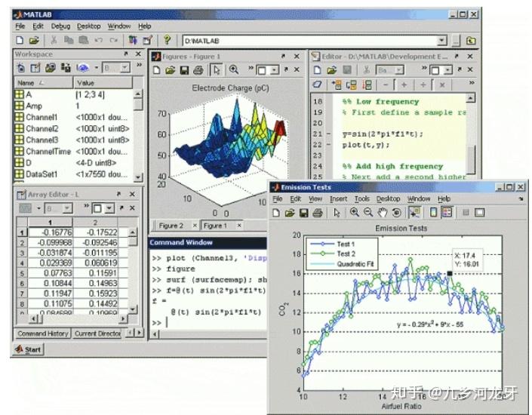Expand Workspace toolbar overflow chevron
532x415 pixels.
click(139, 65)
